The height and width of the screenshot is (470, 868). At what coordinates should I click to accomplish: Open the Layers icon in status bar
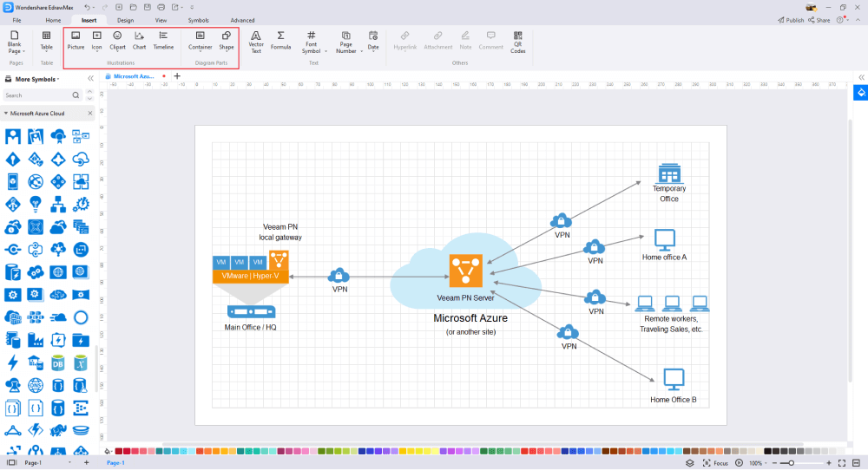(x=690, y=463)
